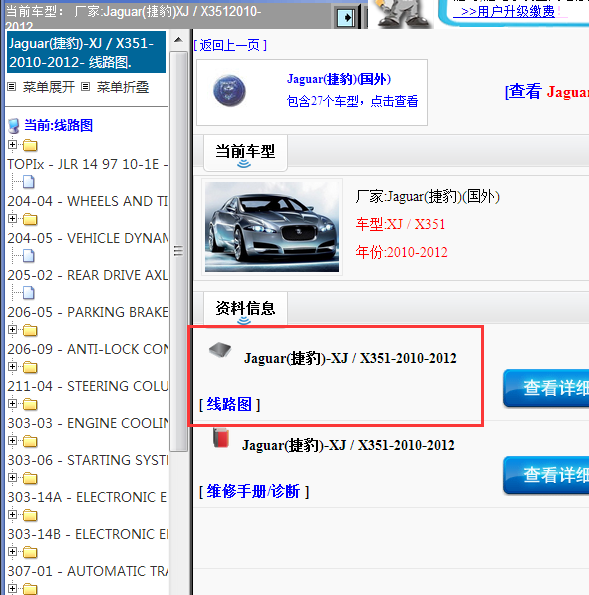Viewport: 589px width, 595px height.
Task: Open the 资料信息 tab
Action: pyautogui.click(x=245, y=309)
